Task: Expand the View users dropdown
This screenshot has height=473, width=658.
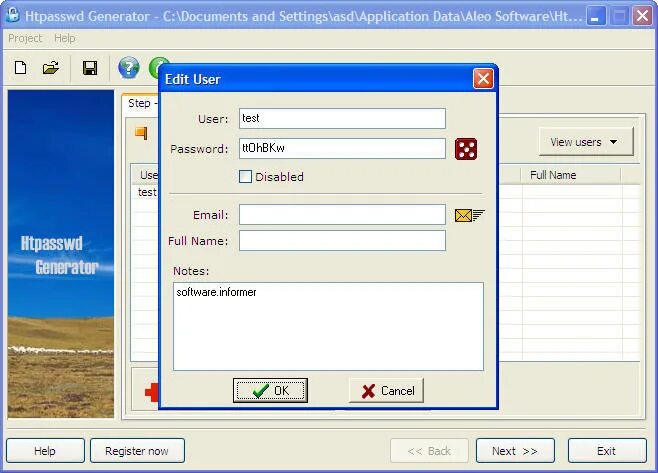Action: coord(586,142)
